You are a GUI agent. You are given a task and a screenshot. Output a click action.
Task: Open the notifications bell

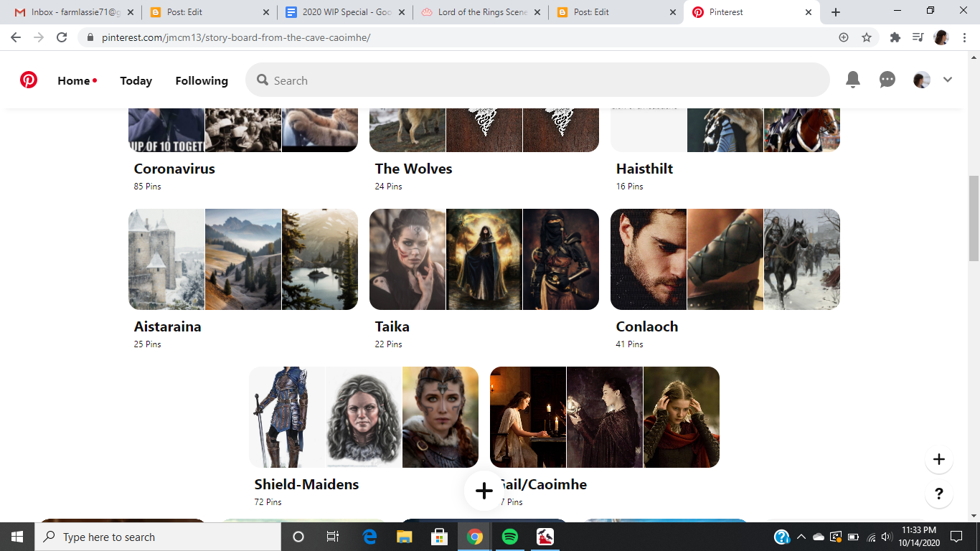tap(853, 80)
